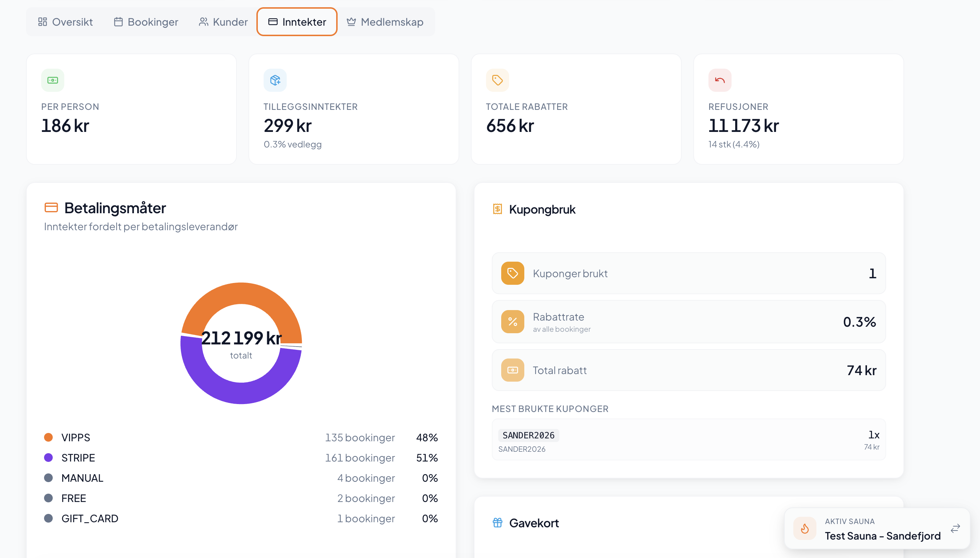Click the Total rabatt value 74 kr
980x558 pixels.
click(x=861, y=370)
